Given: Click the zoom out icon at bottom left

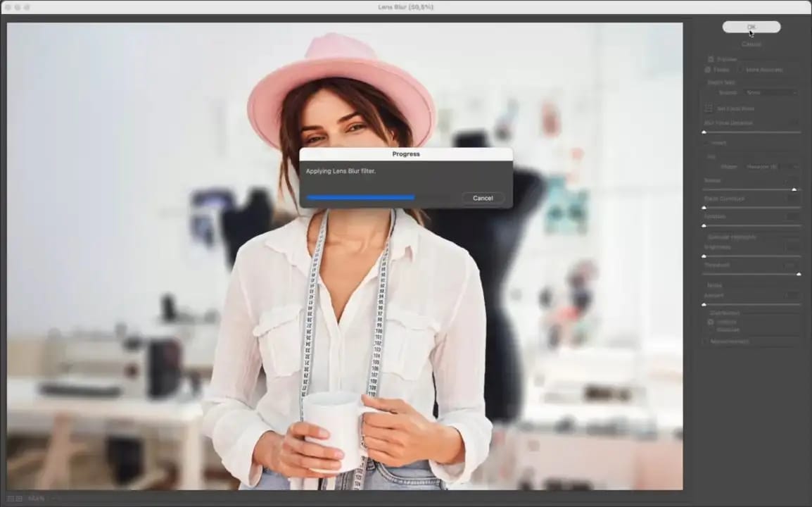Looking at the screenshot, I should 10,499.
